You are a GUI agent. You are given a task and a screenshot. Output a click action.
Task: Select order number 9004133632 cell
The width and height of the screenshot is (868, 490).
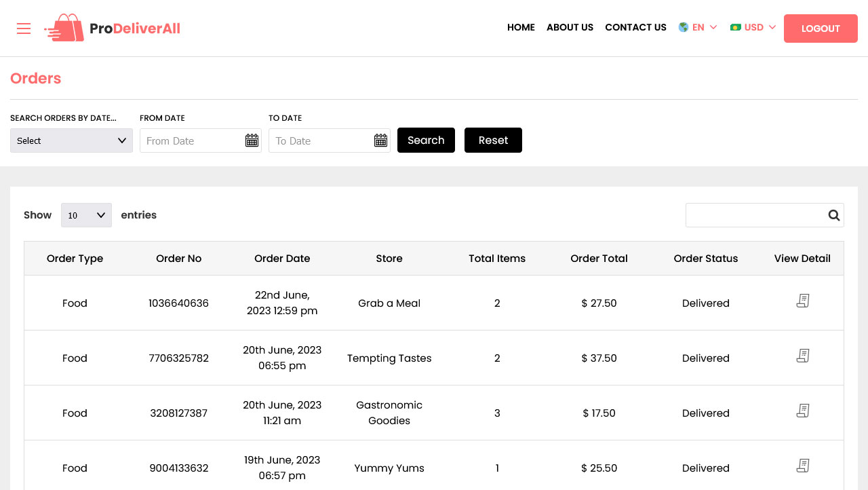178,468
